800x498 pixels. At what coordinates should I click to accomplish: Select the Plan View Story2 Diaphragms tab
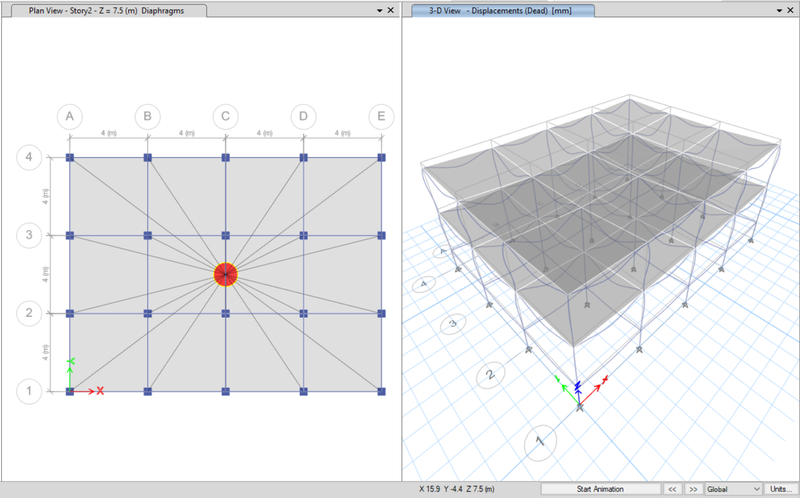tap(106, 10)
